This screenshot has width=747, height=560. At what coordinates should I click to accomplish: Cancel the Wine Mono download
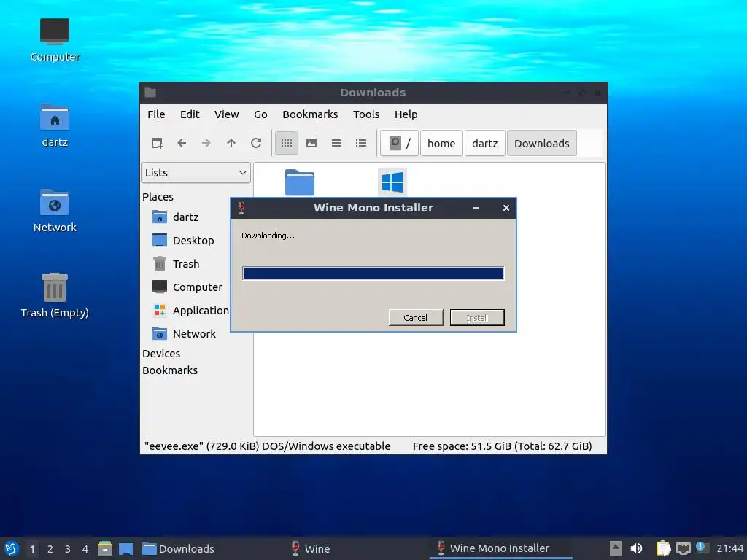coord(415,318)
